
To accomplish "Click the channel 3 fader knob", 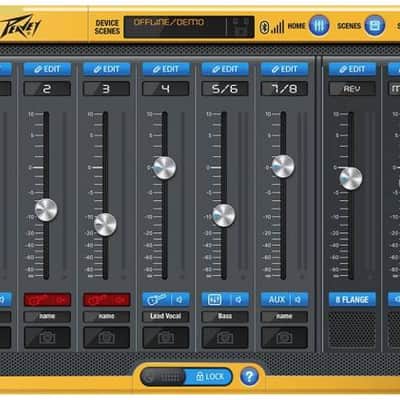I will point(105,225).
